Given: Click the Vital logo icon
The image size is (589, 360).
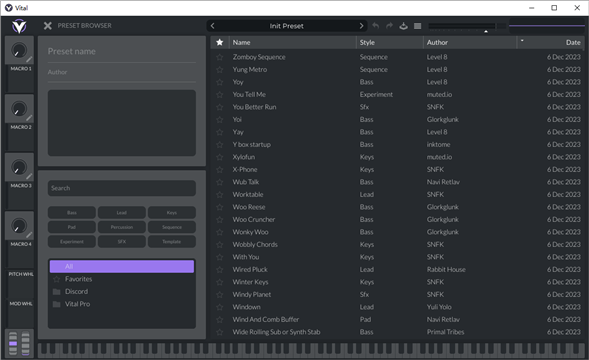Looking at the screenshot, I should (19, 26).
